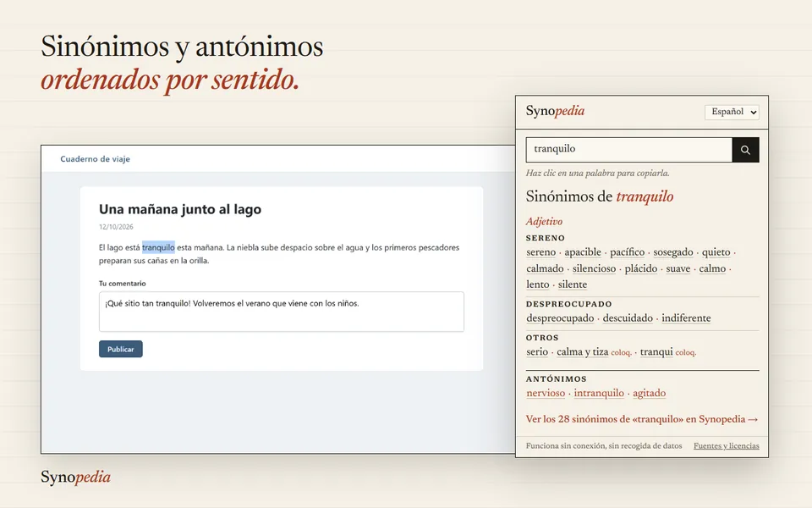Click the magnifier search icon button
The height and width of the screenshot is (508, 812).
click(x=746, y=150)
